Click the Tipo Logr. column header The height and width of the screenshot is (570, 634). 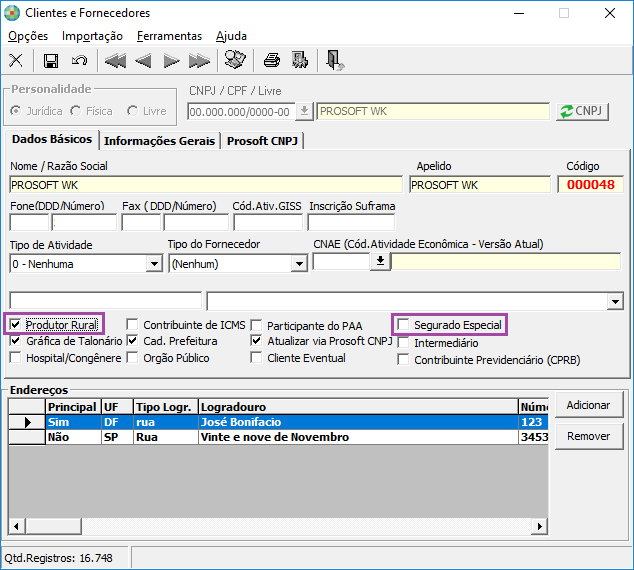(166, 407)
